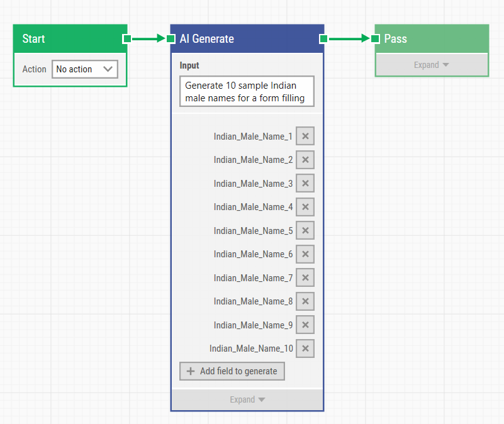The width and height of the screenshot is (504, 424).
Task: Click the Start node output connector
Action: click(127, 38)
